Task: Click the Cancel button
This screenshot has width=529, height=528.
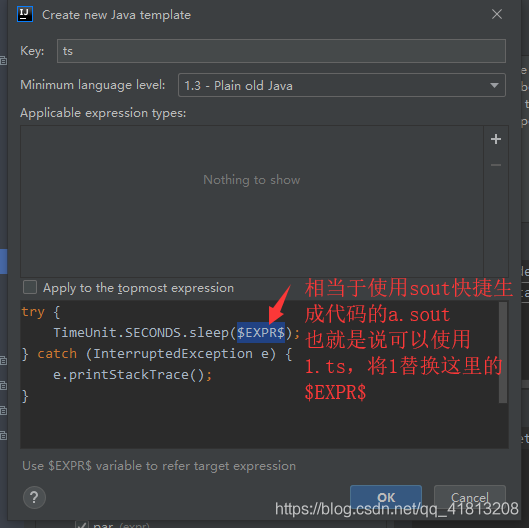Action: point(470,497)
